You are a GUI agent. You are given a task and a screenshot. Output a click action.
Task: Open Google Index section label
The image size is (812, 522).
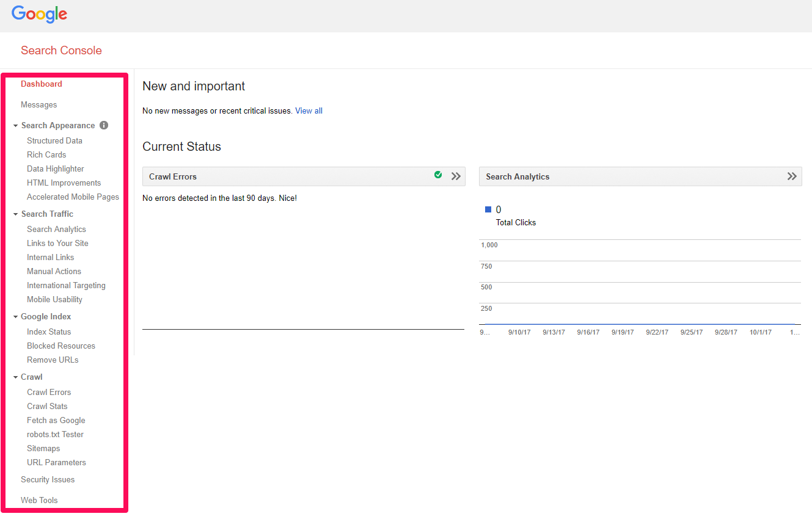click(46, 316)
